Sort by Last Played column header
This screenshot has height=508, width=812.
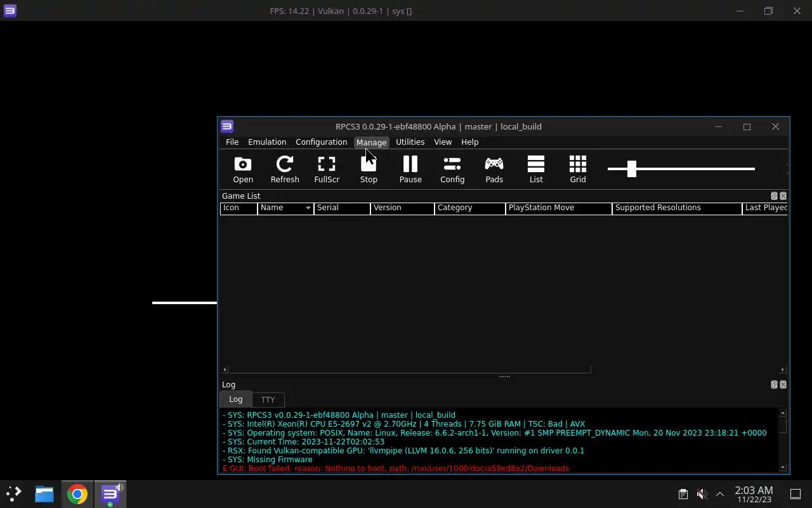tap(766, 208)
